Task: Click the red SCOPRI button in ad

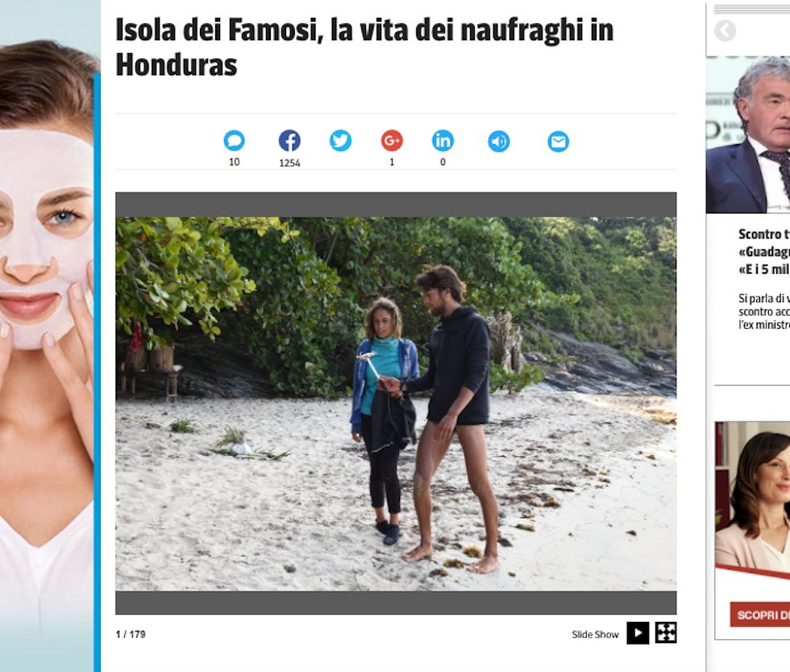Action: click(x=759, y=615)
